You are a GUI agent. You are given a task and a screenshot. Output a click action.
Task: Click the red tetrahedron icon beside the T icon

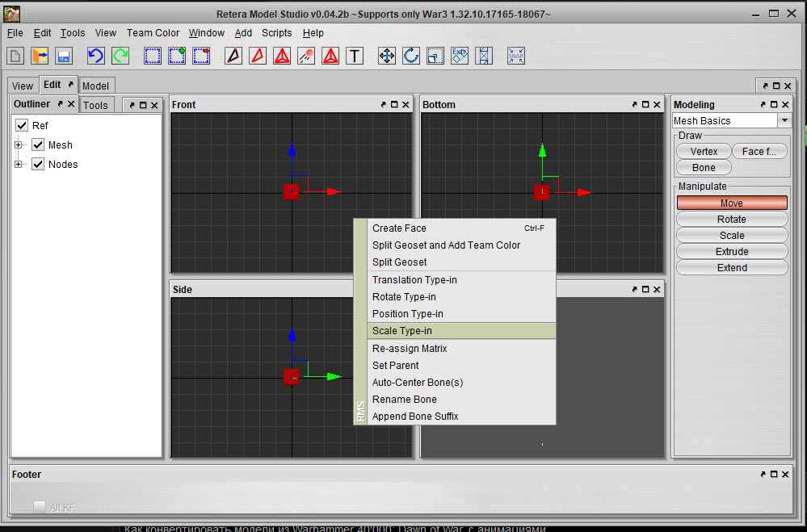(x=330, y=56)
